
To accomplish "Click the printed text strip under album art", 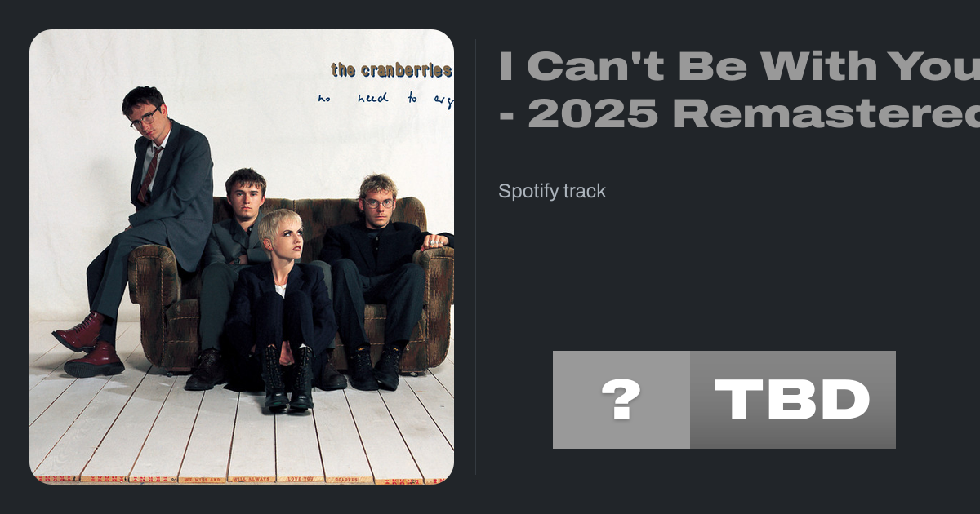I will pos(242,480).
